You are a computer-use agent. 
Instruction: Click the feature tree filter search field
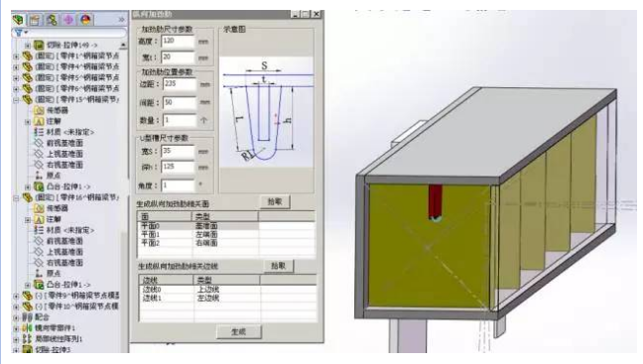pyautogui.click(x=75, y=33)
